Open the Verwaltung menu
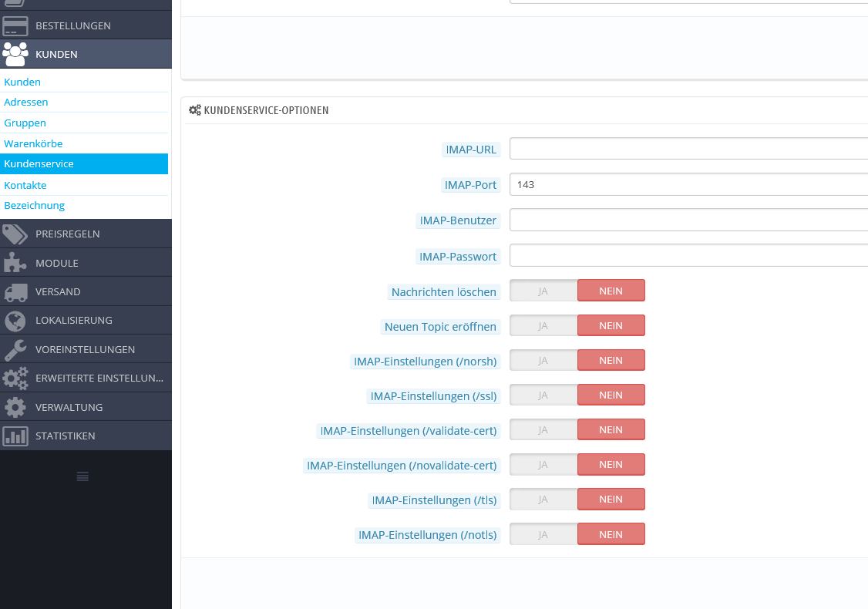The image size is (868, 609). (x=86, y=407)
